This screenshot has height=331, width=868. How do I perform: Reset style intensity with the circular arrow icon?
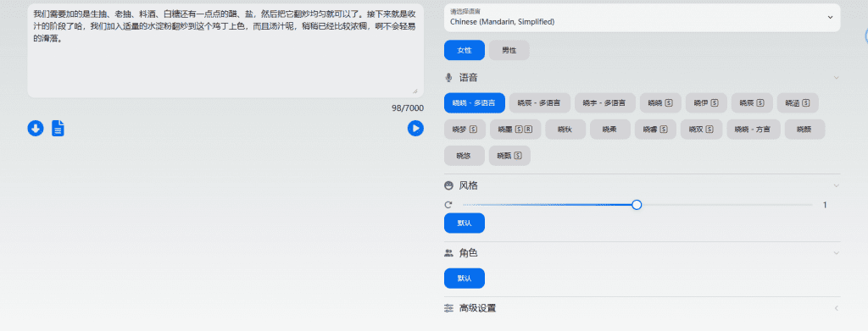448,205
